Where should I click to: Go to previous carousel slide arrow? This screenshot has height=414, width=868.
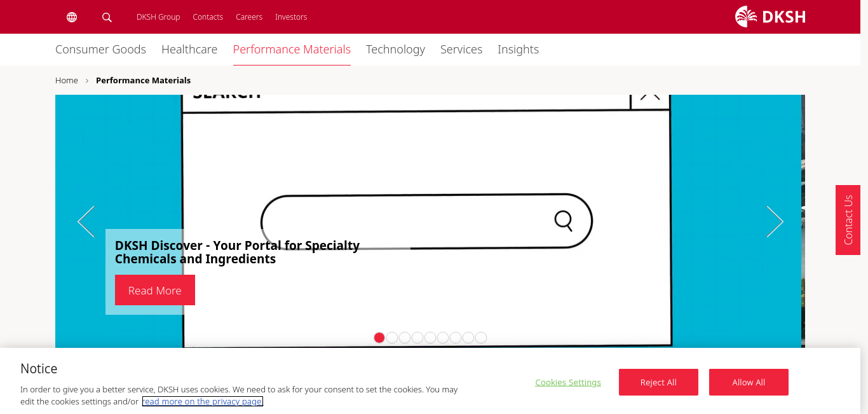(x=86, y=221)
